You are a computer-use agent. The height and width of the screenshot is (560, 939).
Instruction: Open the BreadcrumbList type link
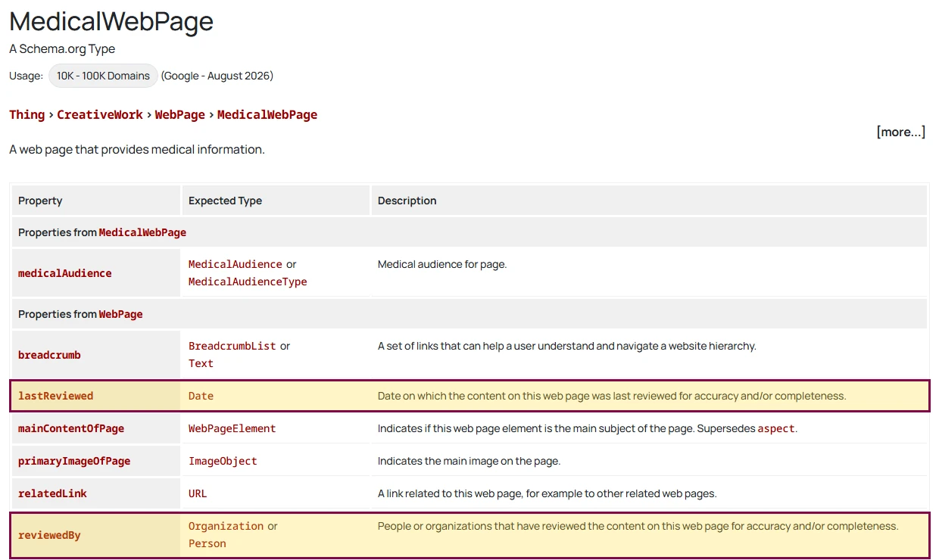tap(232, 346)
